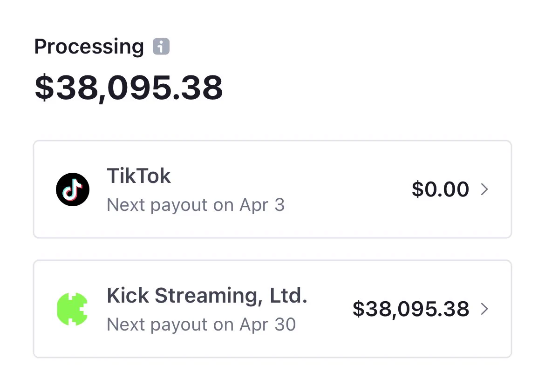
Task: Click the TikTok logo icon
Action: click(73, 189)
